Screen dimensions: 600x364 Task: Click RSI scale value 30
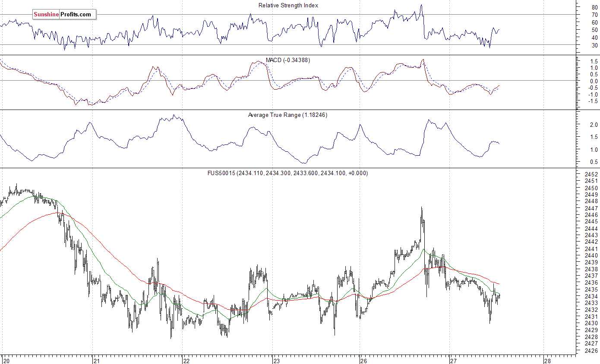coord(595,45)
